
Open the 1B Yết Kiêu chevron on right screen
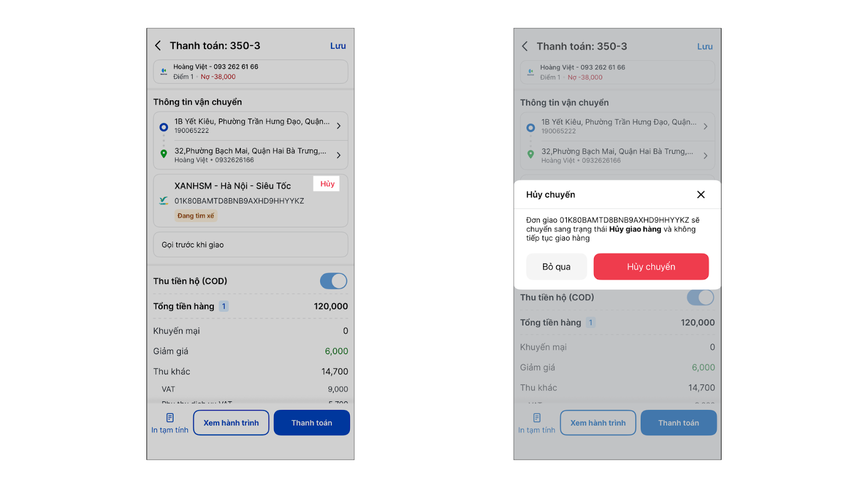tap(705, 126)
